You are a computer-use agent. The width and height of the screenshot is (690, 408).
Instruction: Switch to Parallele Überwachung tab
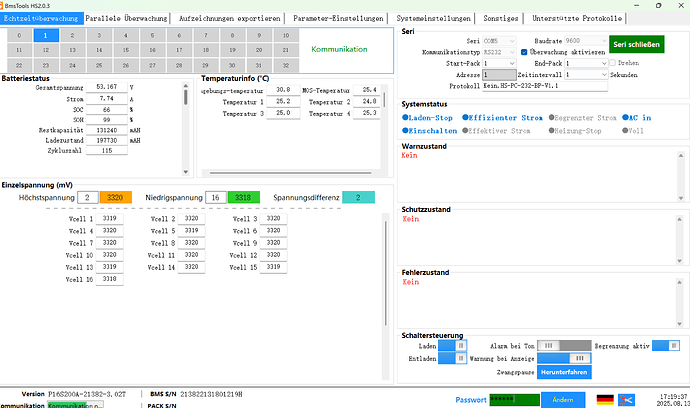[126, 18]
